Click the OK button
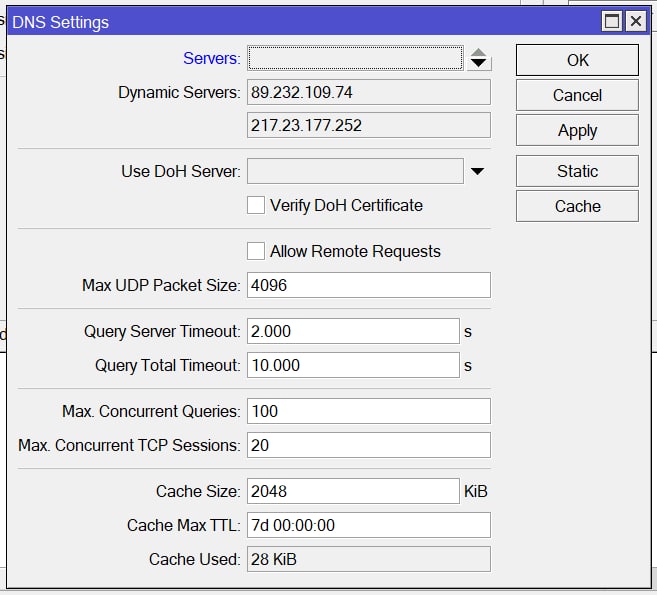This screenshot has width=657, height=595. [577, 60]
